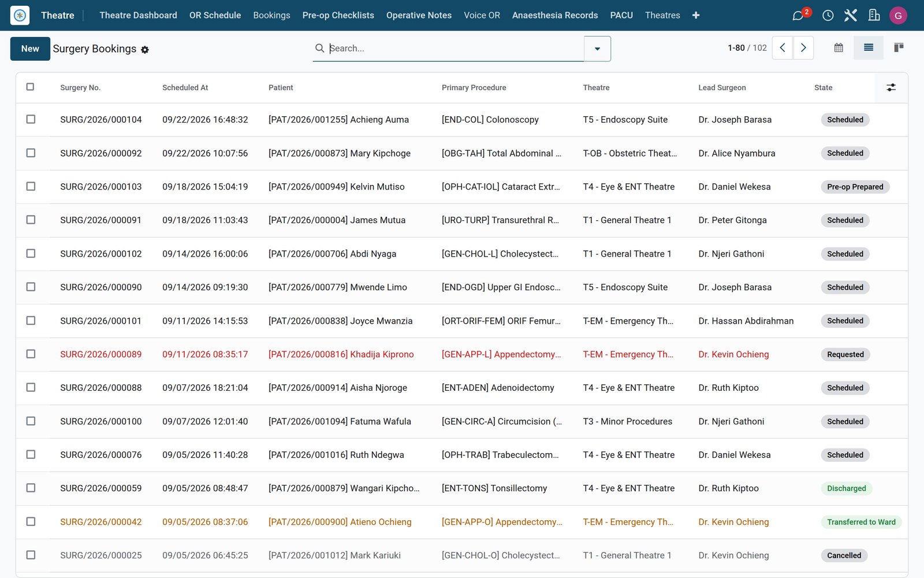Open the Pre-op Checklists menu
Viewport: 924px width, 578px height.
338,16
